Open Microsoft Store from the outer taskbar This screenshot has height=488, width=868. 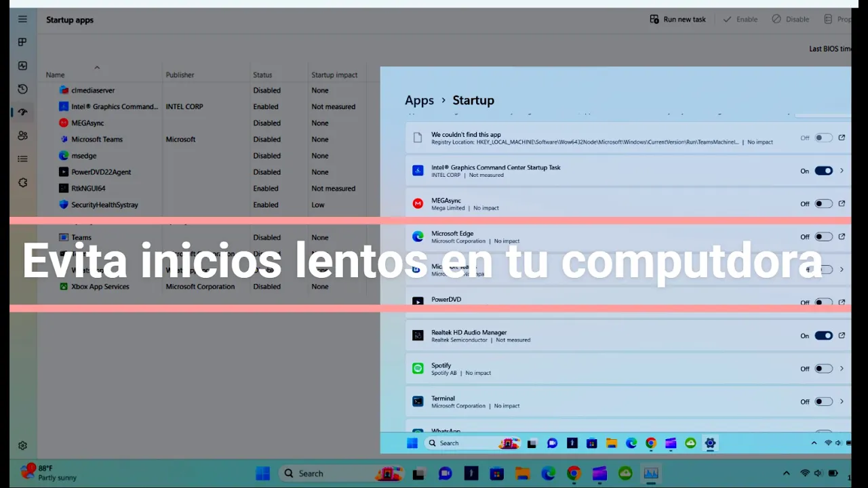click(x=496, y=473)
